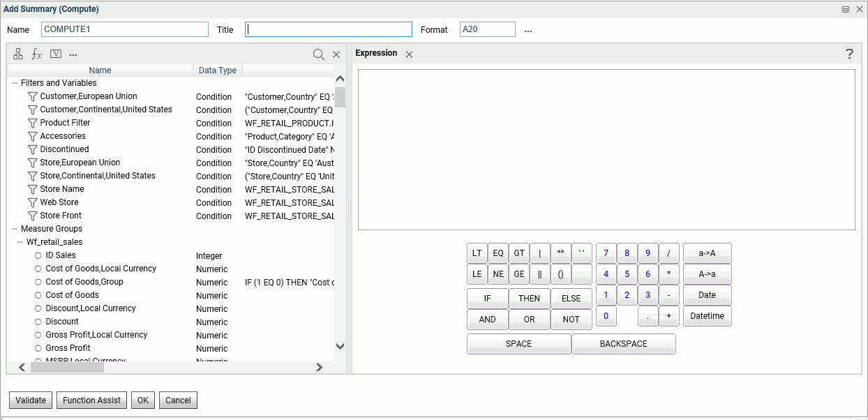
Task: Insert LE operator
Action: (x=477, y=274)
